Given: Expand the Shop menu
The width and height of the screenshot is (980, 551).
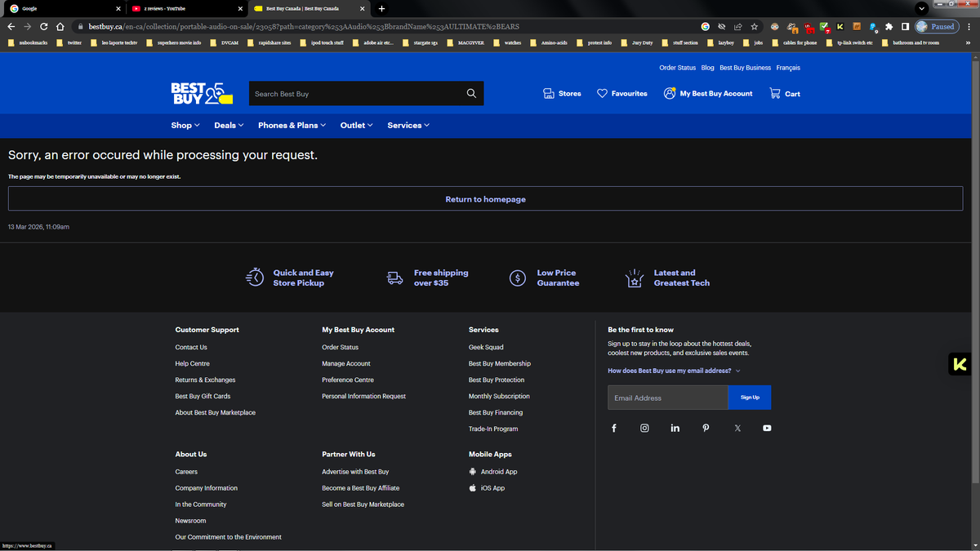Looking at the screenshot, I should [185, 125].
